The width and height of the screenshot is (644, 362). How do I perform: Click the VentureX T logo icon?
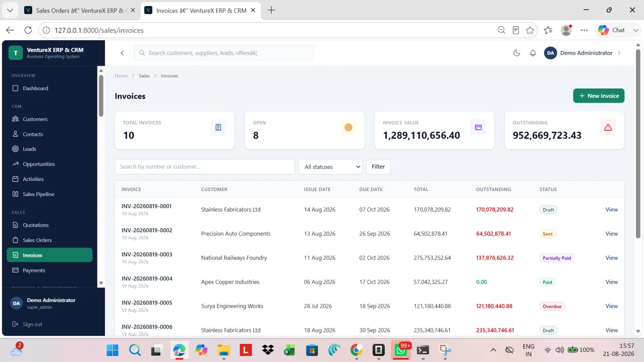tap(16, 53)
